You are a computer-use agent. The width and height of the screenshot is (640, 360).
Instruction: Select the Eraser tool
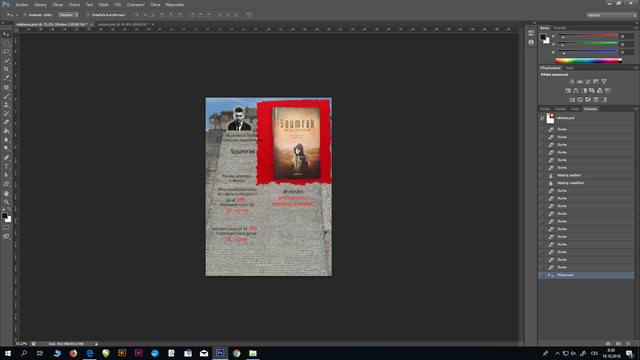[6, 122]
